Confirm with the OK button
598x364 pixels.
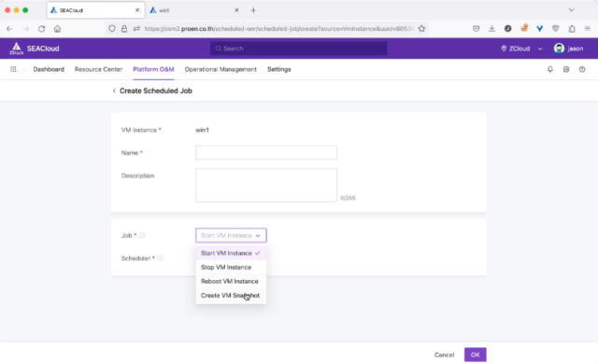(x=475, y=355)
